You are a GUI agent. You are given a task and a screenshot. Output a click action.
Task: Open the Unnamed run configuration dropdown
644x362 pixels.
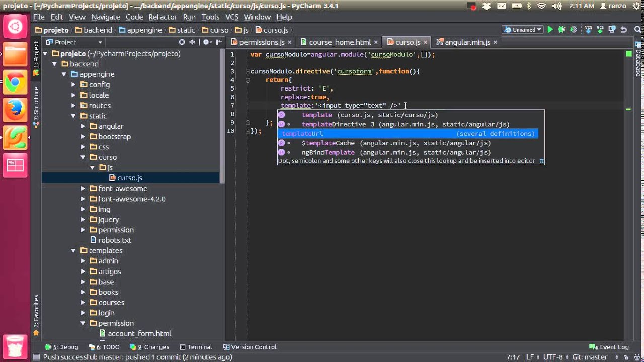coord(523,30)
